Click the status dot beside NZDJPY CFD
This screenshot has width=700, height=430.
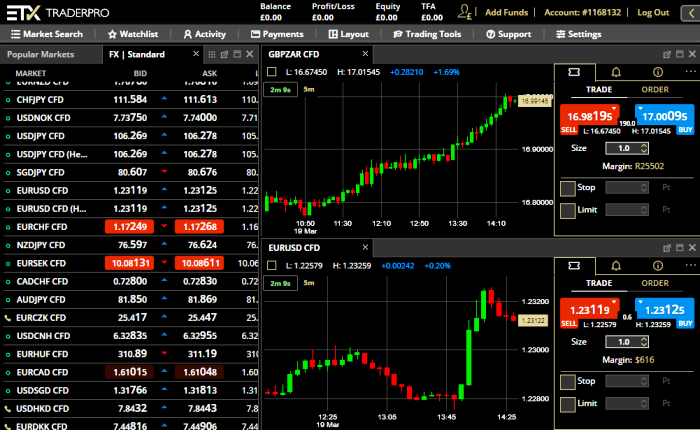[8, 245]
